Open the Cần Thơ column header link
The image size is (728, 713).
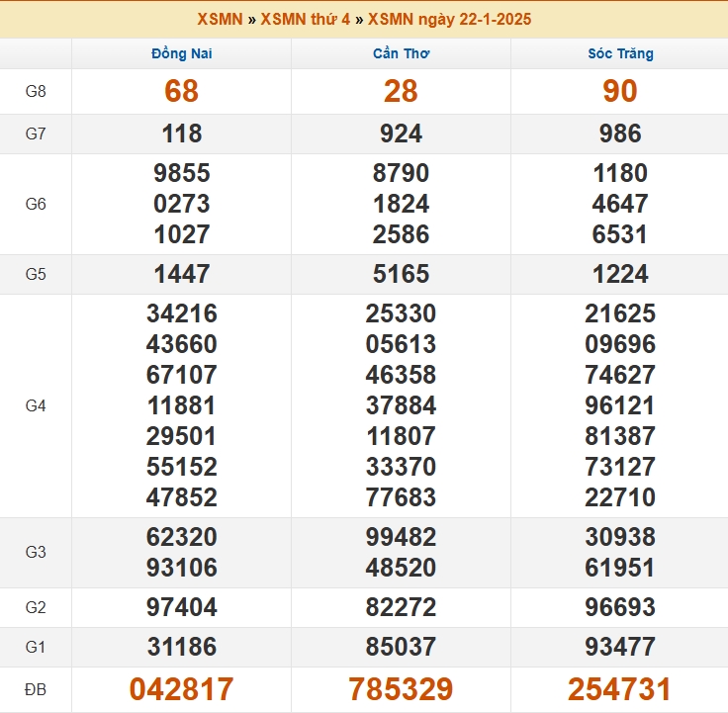click(402, 53)
